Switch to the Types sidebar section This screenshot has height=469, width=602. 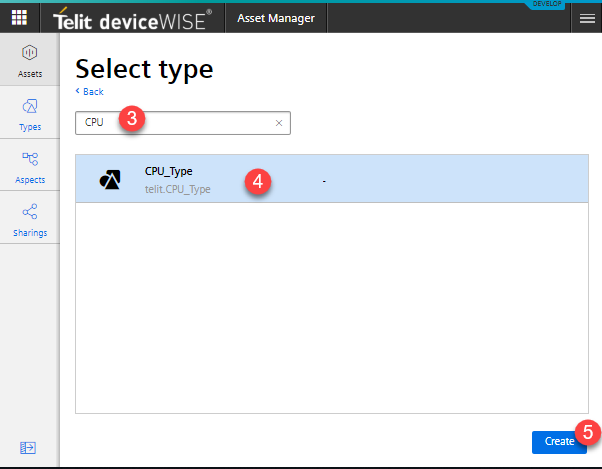pyautogui.click(x=30, y=112)
